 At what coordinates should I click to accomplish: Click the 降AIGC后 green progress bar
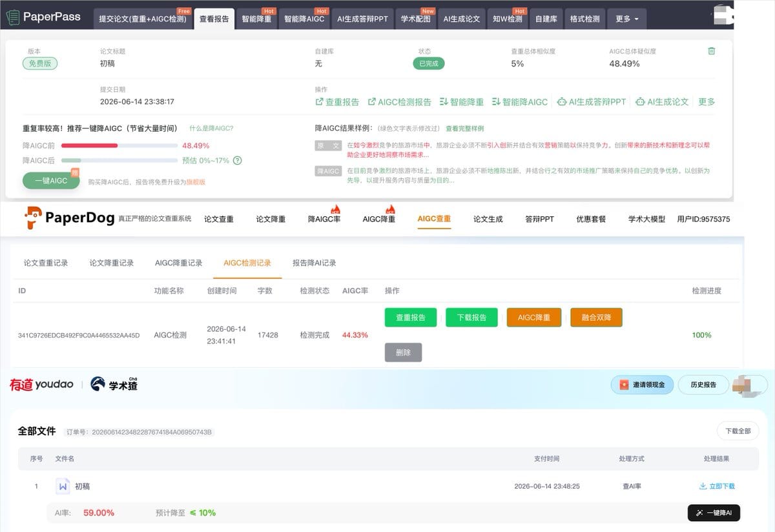click(x=119, y=160)
